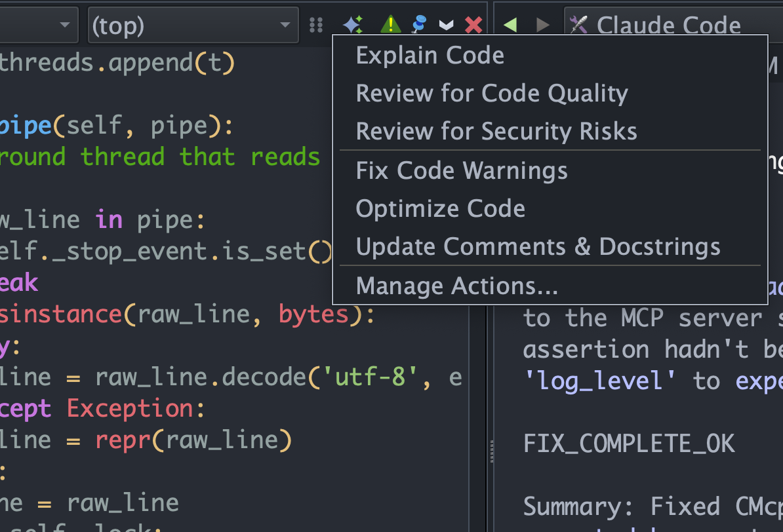Choose Fix Code Warnings
This screenshot has height=532, width=783.
coord(550,170)
